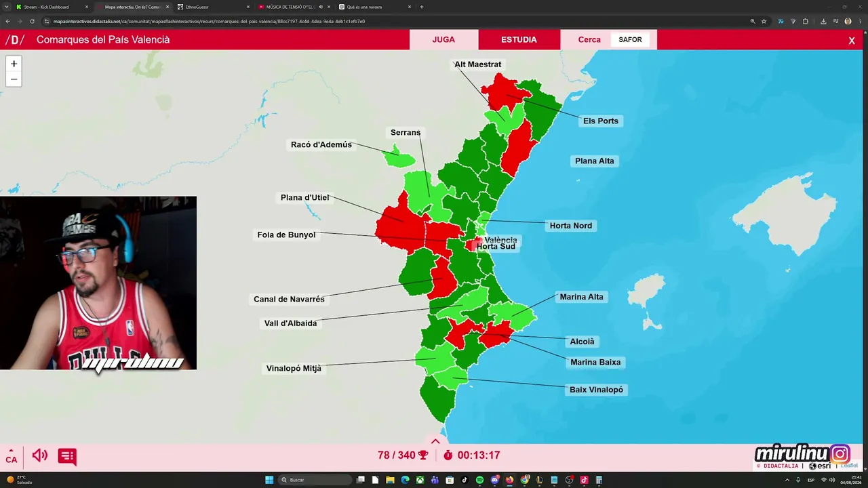Open the page zoom magnifier icon

click(753, 21)
